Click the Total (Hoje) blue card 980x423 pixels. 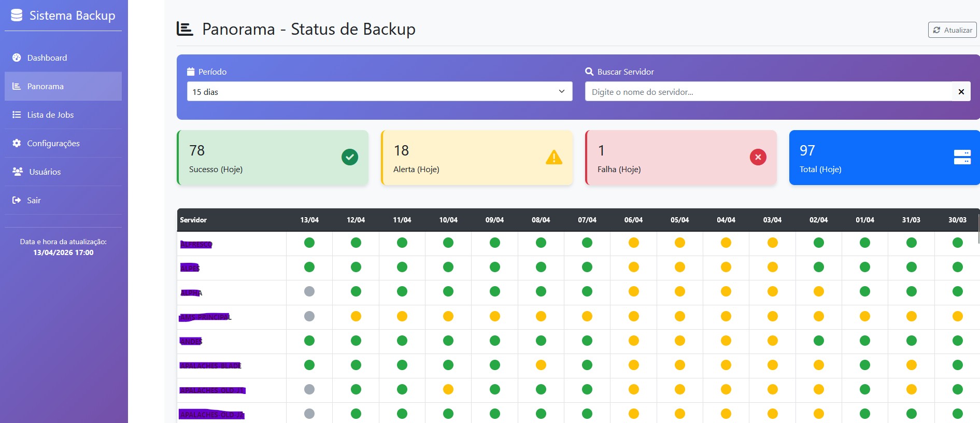(x=885, y=158)
